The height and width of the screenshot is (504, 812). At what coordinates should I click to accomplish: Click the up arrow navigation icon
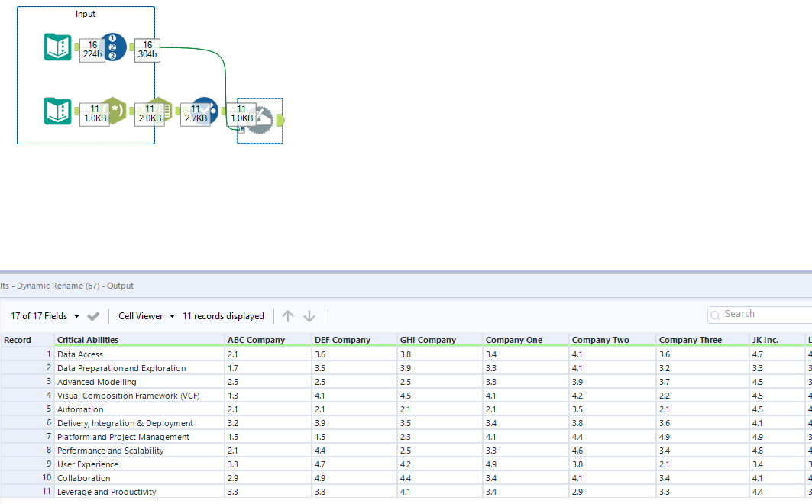click(x=288, y=315)
